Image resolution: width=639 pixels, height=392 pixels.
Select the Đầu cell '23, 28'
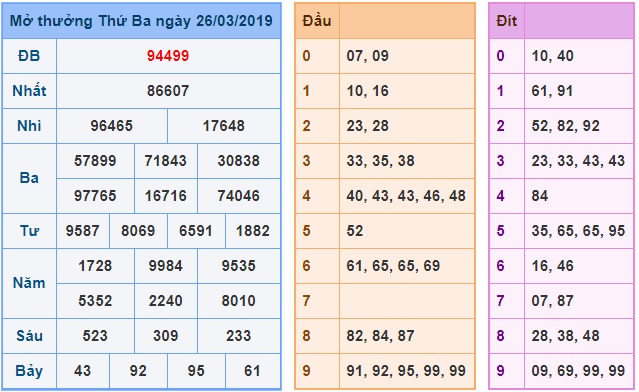407,126
